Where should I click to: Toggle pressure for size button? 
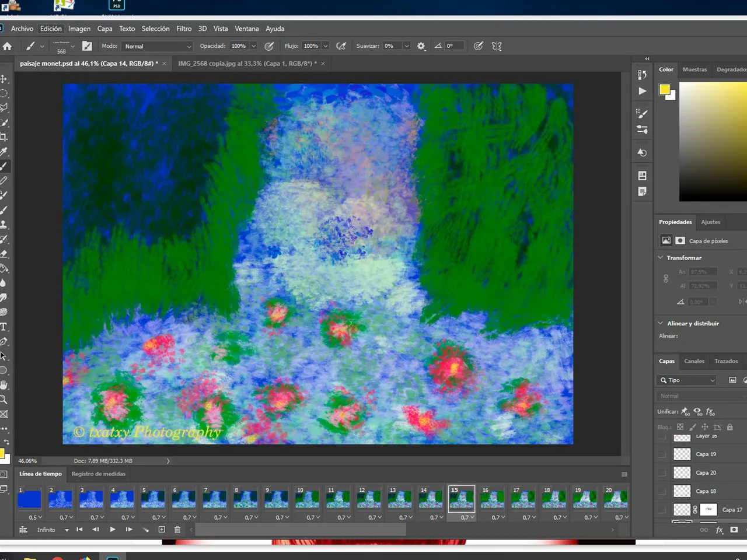click(x=478, y=46)
